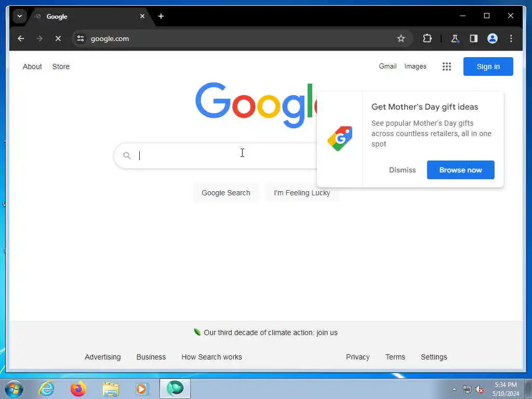Open the Images link
This screenshot has width=532, height=399.
(x=415, y=66)
